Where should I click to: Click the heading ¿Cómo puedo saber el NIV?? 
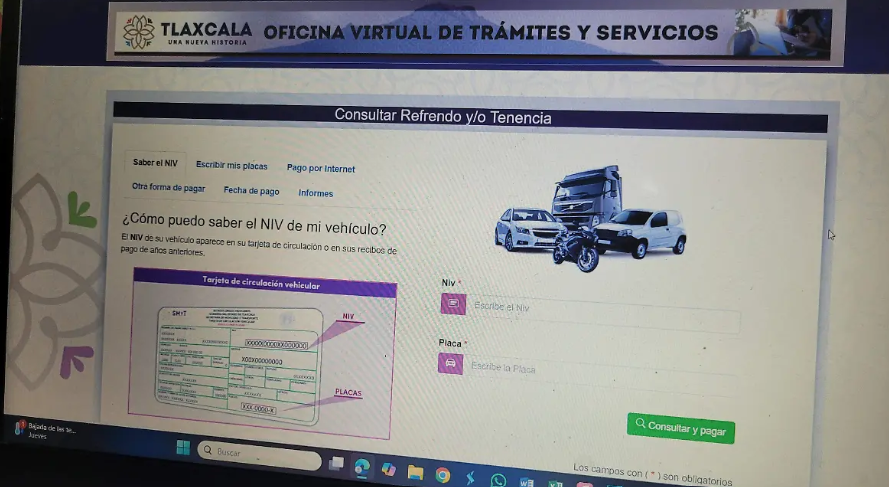[x=254, y=225]
